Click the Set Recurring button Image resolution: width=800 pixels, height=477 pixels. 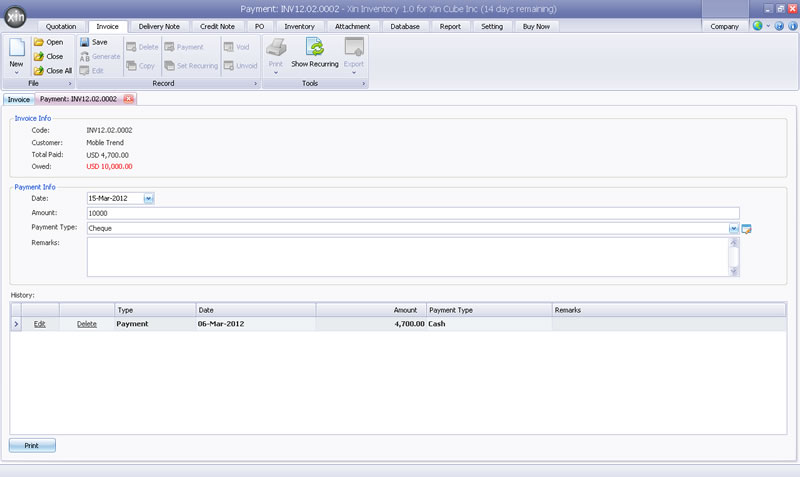pyautogui.click(x=191, y=66)
